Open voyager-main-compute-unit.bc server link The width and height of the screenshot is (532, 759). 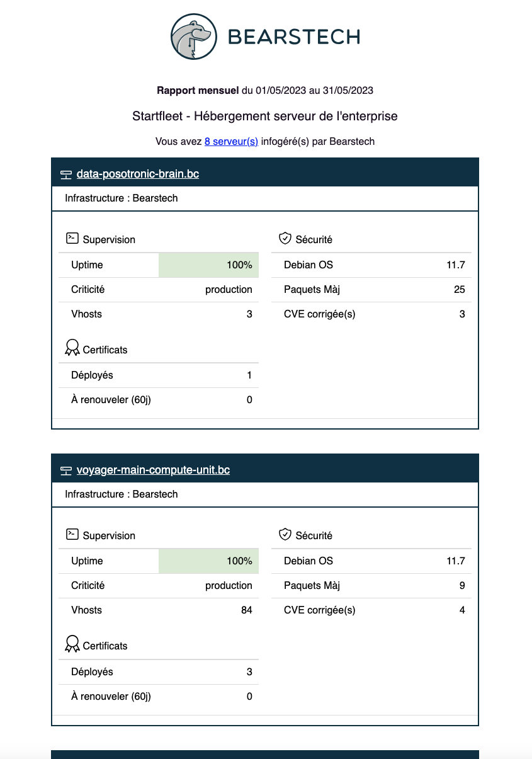(x=153, y=470)
